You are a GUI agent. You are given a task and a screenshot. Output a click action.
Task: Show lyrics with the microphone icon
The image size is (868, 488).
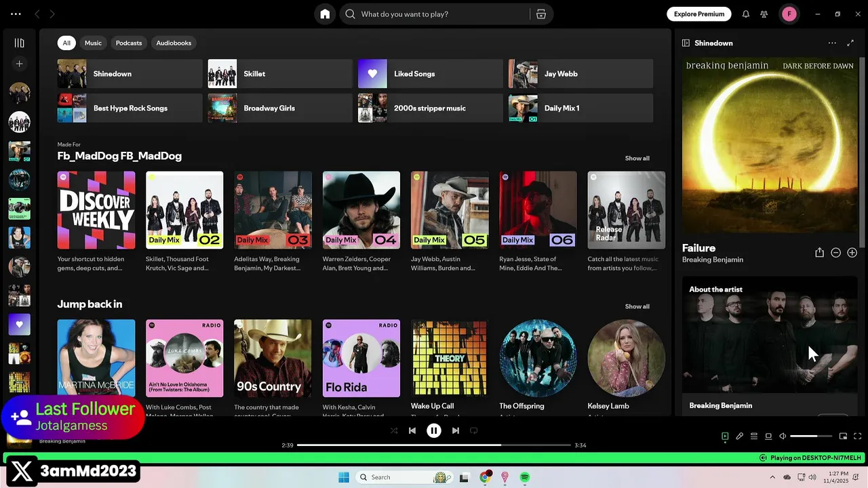click(740, 436)
